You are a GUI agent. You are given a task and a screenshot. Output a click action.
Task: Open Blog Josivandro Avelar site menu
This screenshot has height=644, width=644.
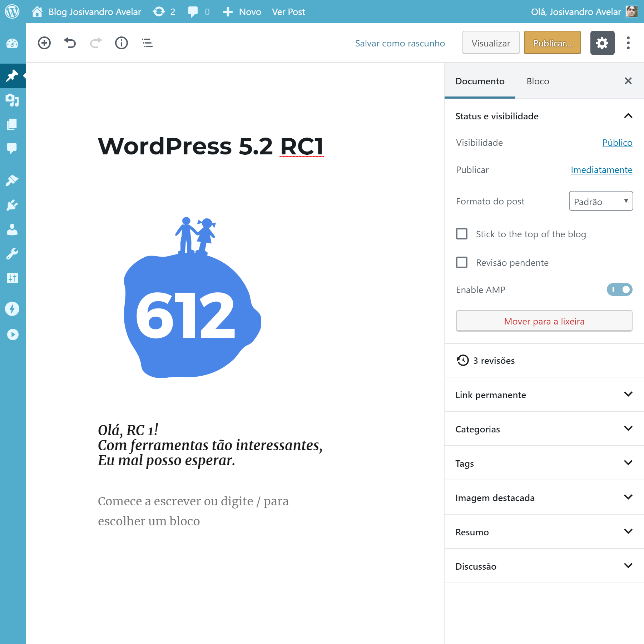tap(86, 12)
